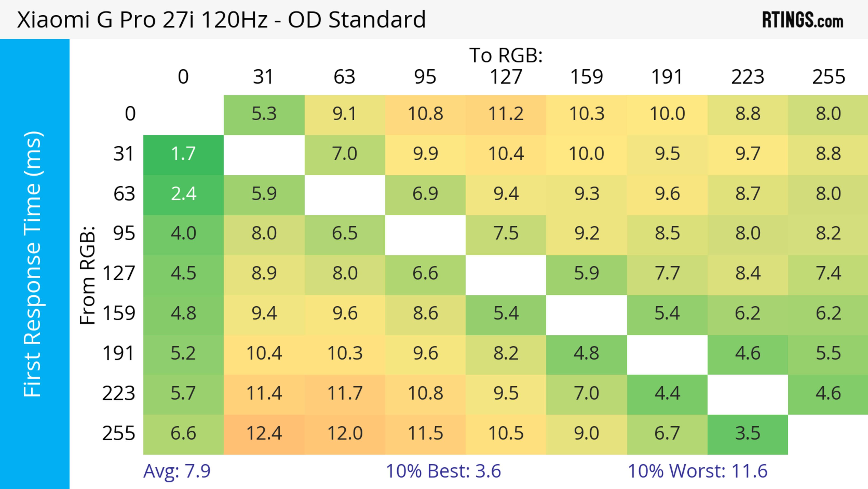This screenshot has width=868, height=489.
Task: Select the 5.3 cell in row 0
Action: point(264,114)
